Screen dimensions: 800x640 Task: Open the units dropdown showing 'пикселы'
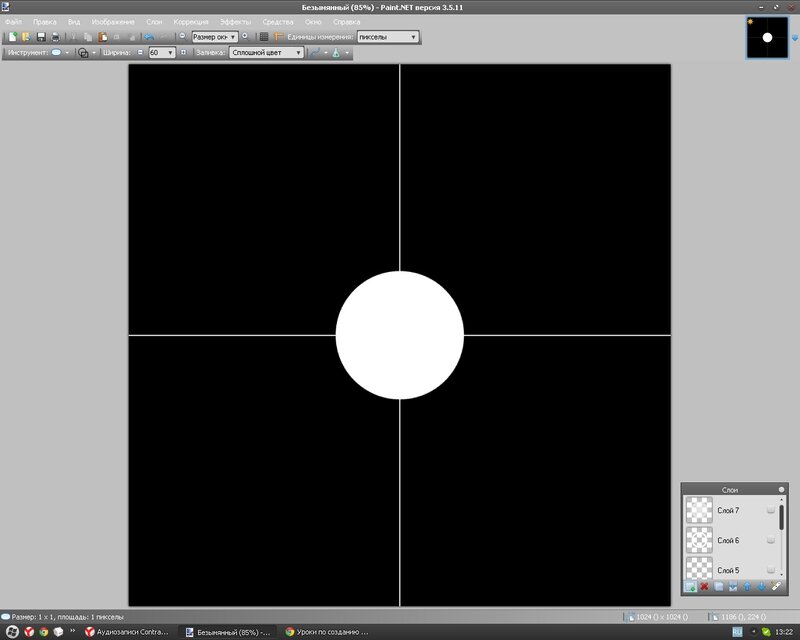(387, 37)
